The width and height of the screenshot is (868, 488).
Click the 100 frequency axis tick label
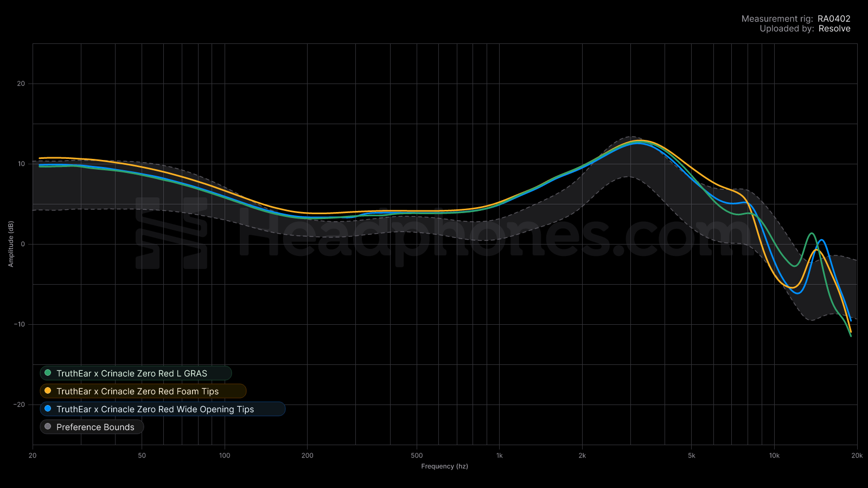coord(225,455)
